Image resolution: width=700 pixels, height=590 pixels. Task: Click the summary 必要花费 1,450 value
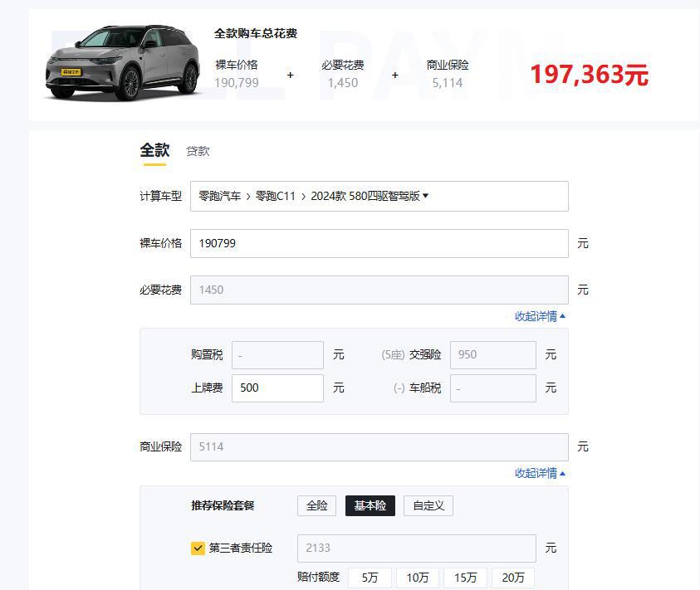342,83
